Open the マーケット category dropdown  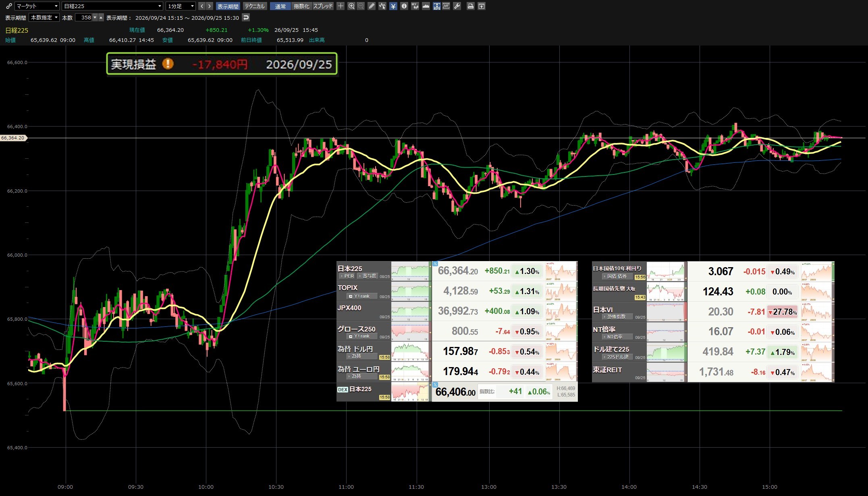(x=37, y=6)
